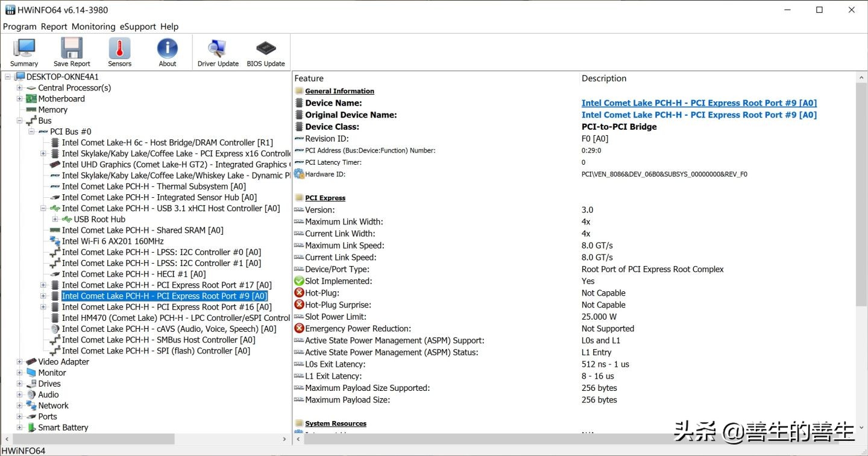Click the Save Report floppy icon

(72, 52)
